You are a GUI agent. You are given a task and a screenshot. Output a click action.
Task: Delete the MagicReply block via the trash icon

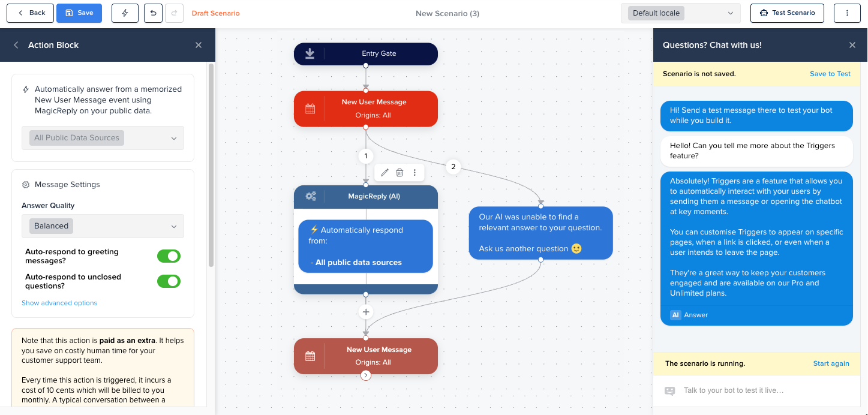click(400, 172)
